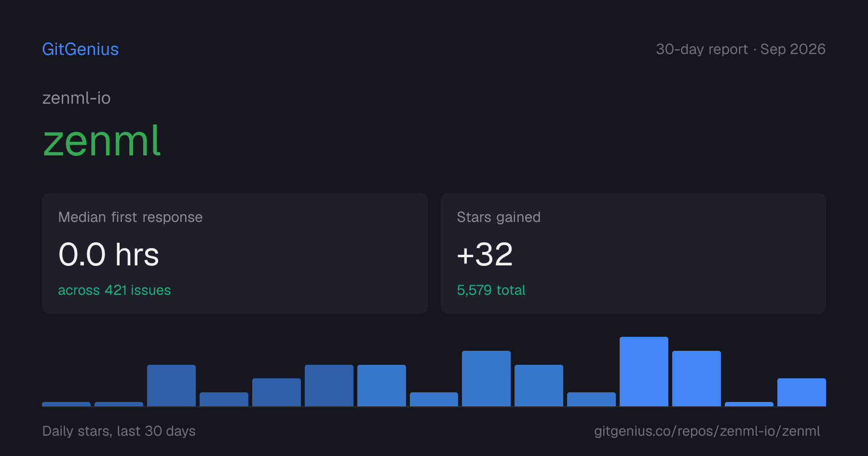868x456 pixels.
Task: Open gitgenius.co/repos/zenml-io/zenml link
Action: click(707, 431)
